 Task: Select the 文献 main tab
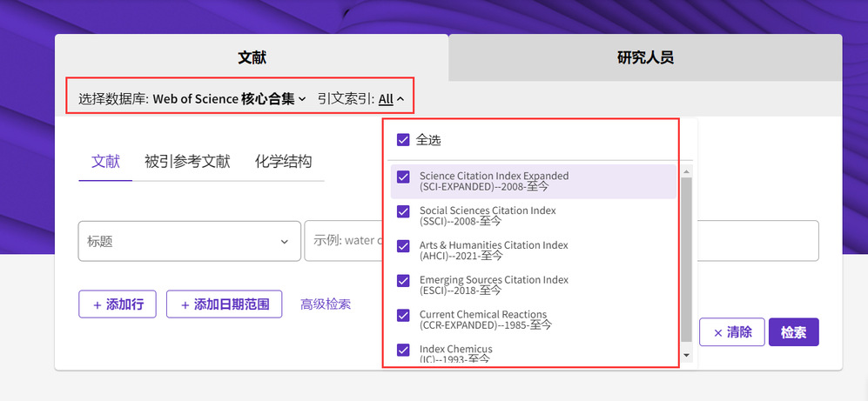pos(252,58)
